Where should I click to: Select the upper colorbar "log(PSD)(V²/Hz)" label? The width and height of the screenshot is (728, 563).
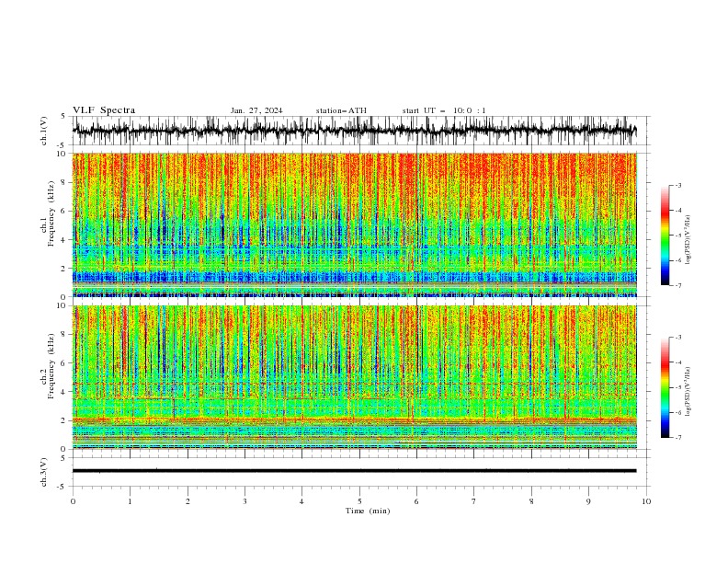(x=688, y=240)
